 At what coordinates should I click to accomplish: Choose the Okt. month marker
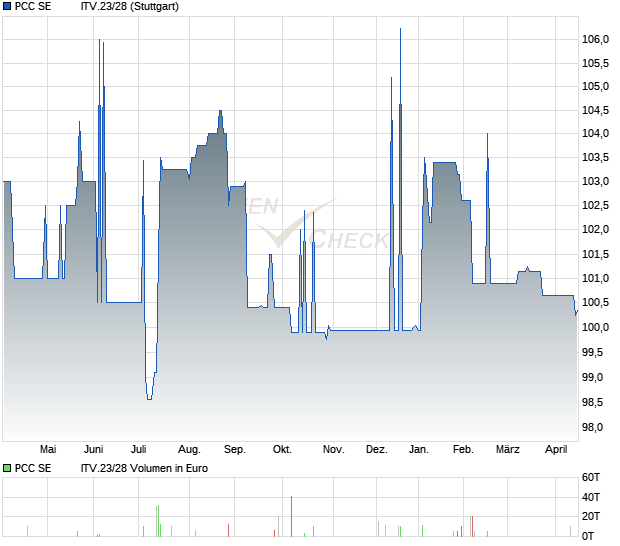[x=282, y=449]
